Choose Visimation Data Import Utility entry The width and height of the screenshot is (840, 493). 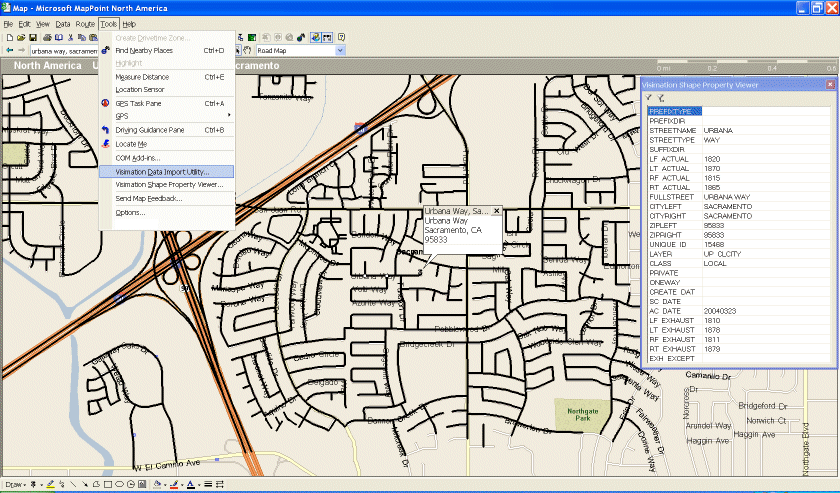167,172
